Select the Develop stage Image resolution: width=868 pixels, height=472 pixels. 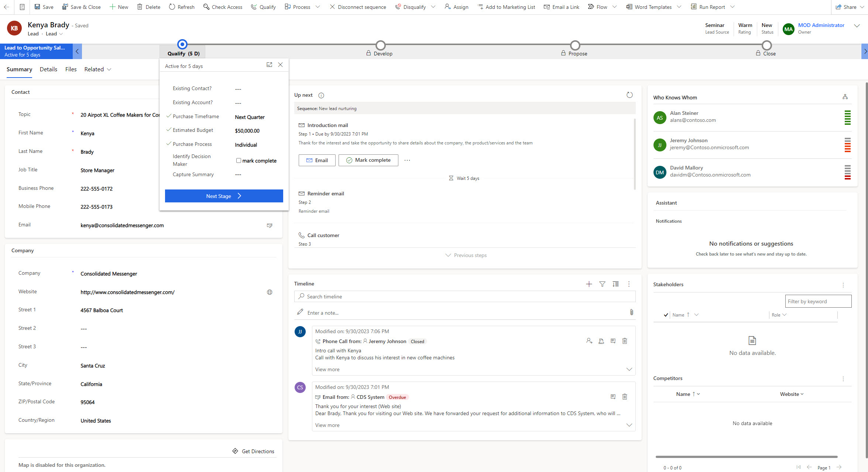(x=380, y=45)
